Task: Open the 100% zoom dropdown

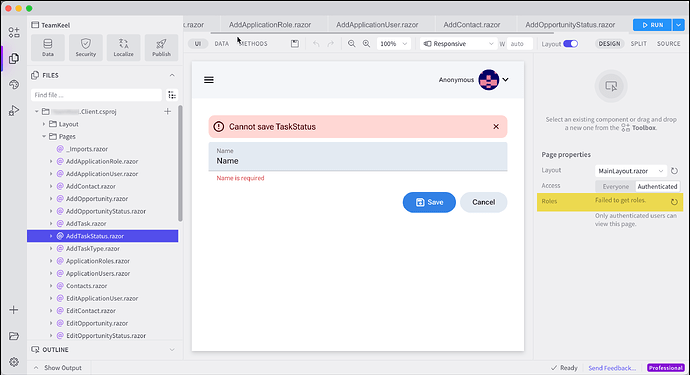Action: pos(393,44)
